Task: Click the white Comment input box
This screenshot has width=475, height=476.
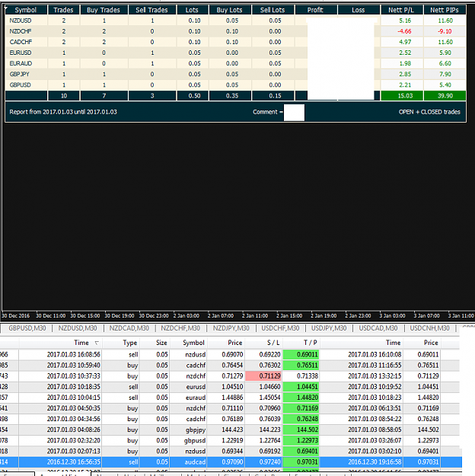Action: pos(294,113)
